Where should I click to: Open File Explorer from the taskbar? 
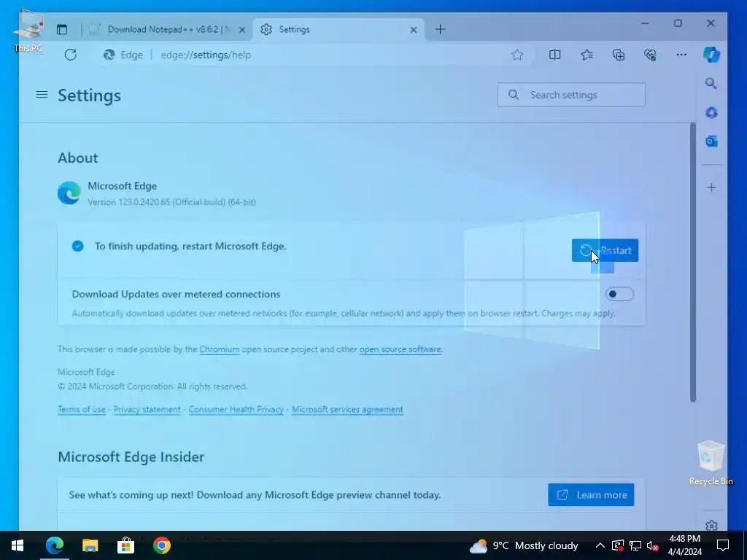[x=90, y=545]
